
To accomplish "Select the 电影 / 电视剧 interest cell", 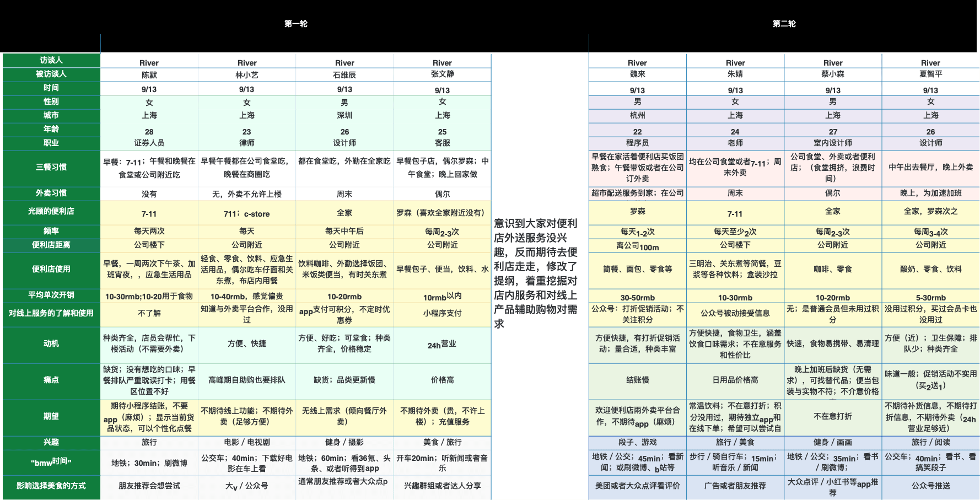I will point(247,442).
